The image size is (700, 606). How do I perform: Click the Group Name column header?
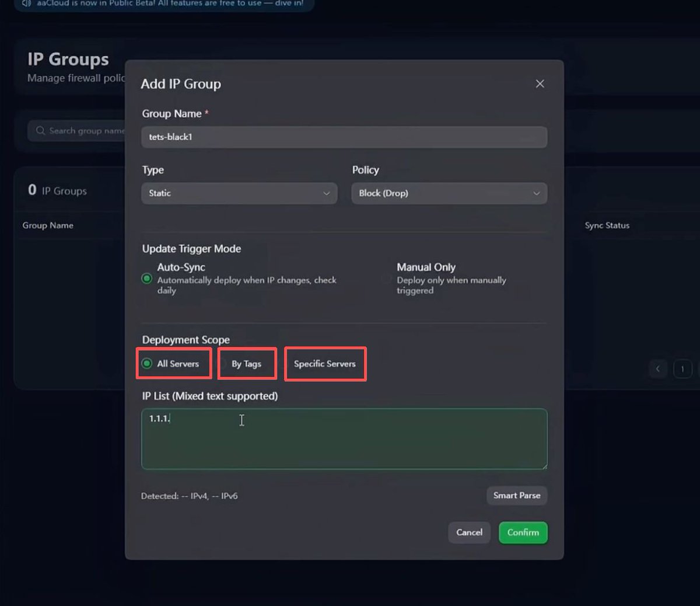point(48,225)
